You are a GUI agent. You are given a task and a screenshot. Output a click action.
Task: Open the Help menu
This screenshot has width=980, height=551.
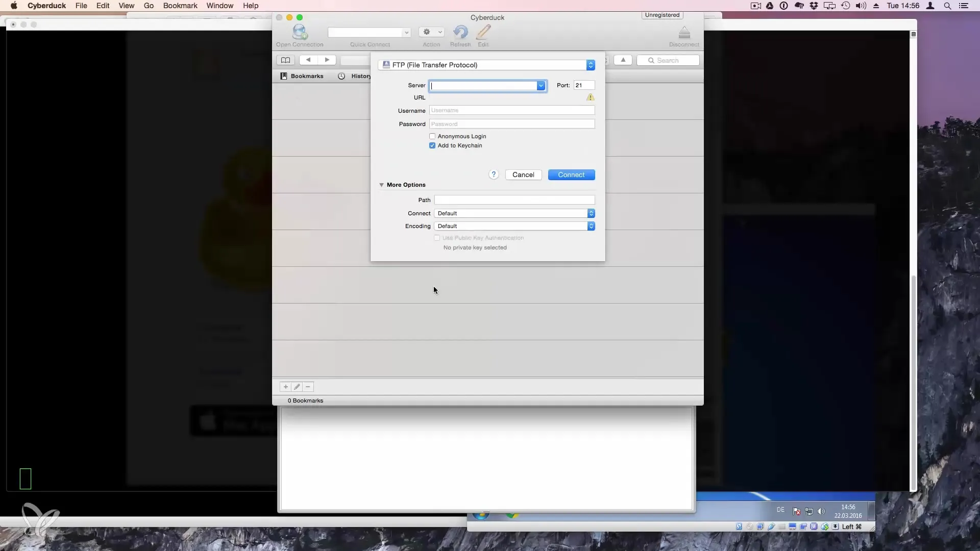pos(251,6)
